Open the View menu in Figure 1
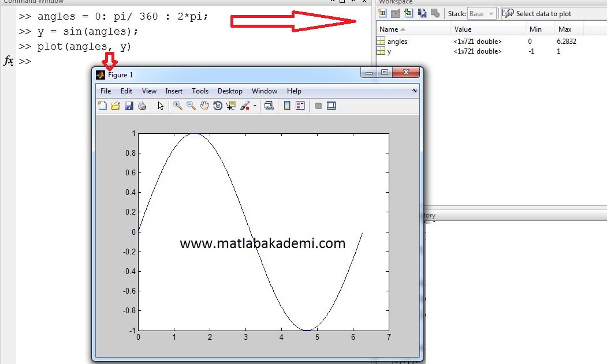Image resolution: width=607 pixels, height=364 pixels. coord(149,91)
